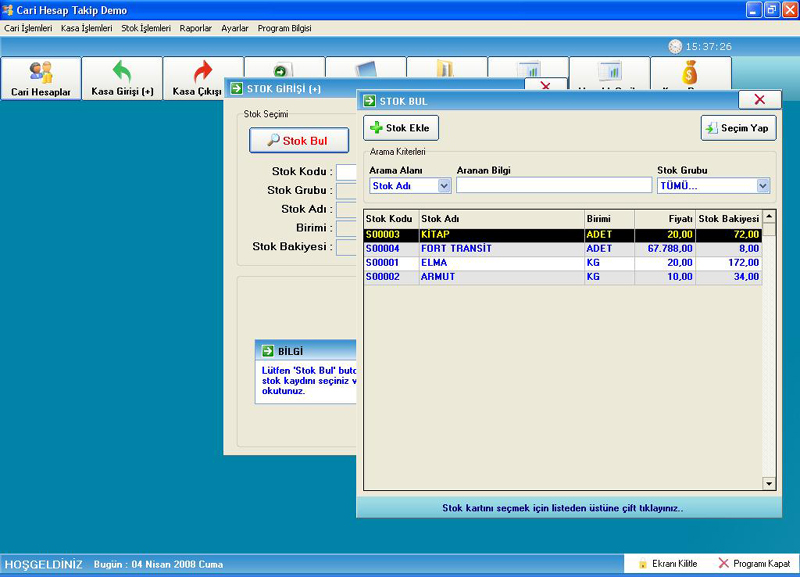Expand Stok Grubu dropdown
Viewport: 800px width, 577px height.
coord(763,186)
